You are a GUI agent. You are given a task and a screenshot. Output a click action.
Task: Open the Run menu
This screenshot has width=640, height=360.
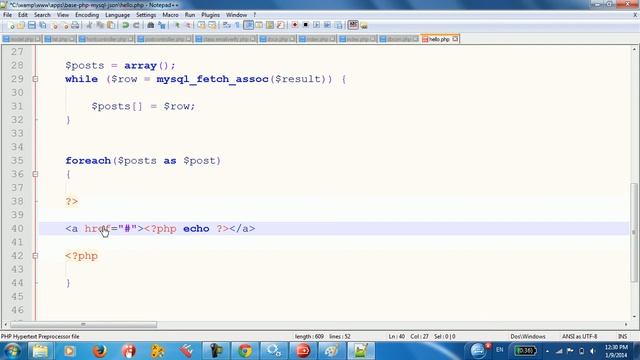click(190, 15)
